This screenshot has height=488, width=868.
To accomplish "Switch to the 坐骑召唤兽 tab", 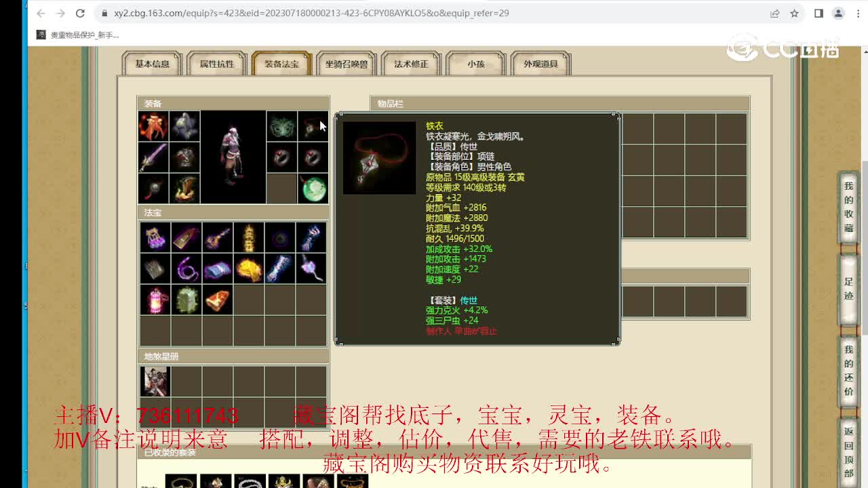I will [347, 64].
